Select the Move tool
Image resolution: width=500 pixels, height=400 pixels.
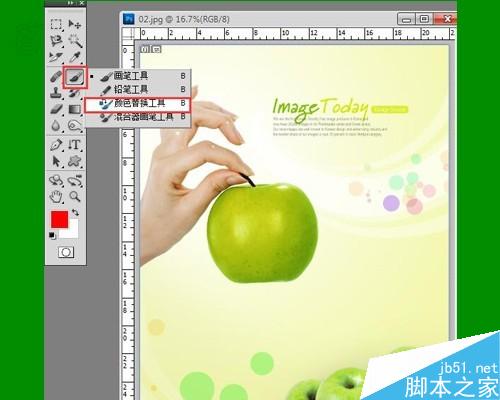click(x=75, y=24)
